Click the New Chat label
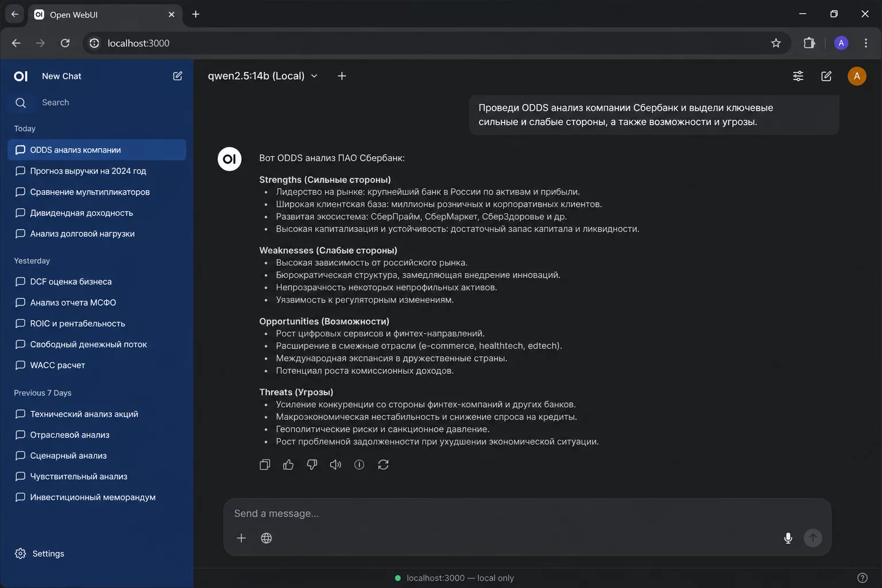This screenshot has height=588, width=882. click(61, 76)
